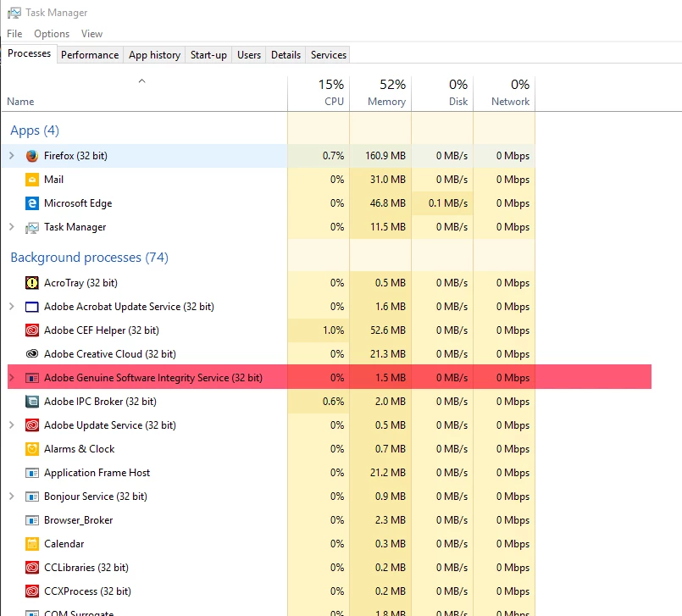Click the Bonjour Service icon
The height and width of the screenshot is (616, 682).
click(31, 497)
